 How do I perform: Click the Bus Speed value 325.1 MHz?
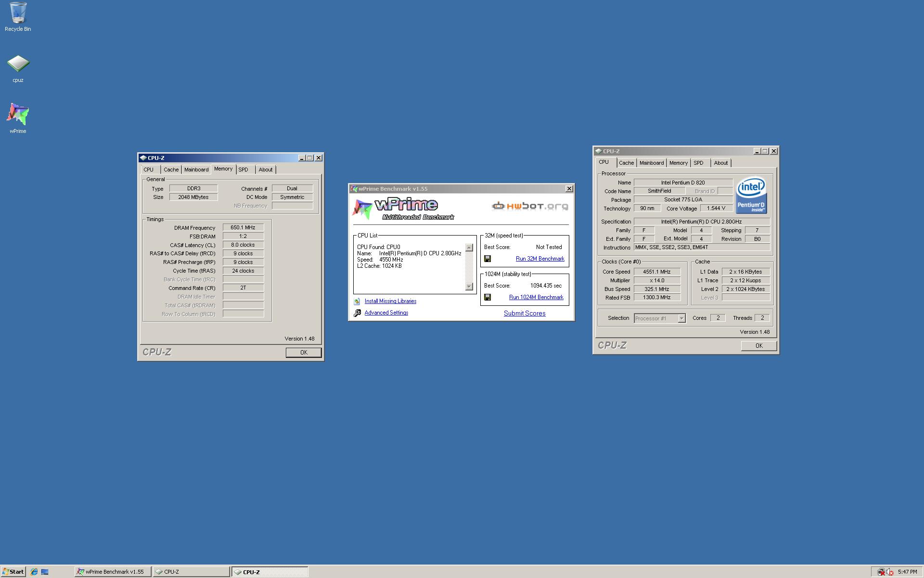657,289
